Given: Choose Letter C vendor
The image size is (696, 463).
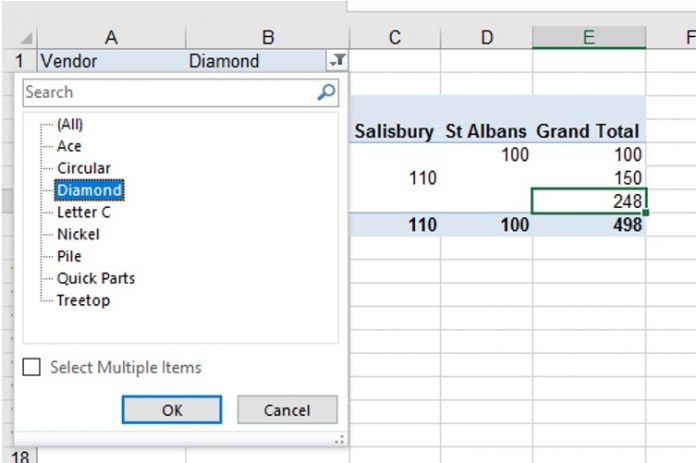Looking at the screenshot, I should 84,212.
